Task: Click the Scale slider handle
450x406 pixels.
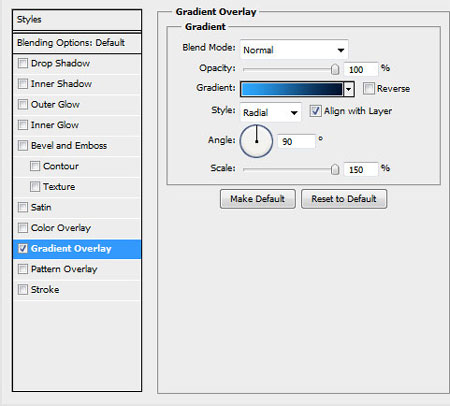Action: click(x=335, y=169)
